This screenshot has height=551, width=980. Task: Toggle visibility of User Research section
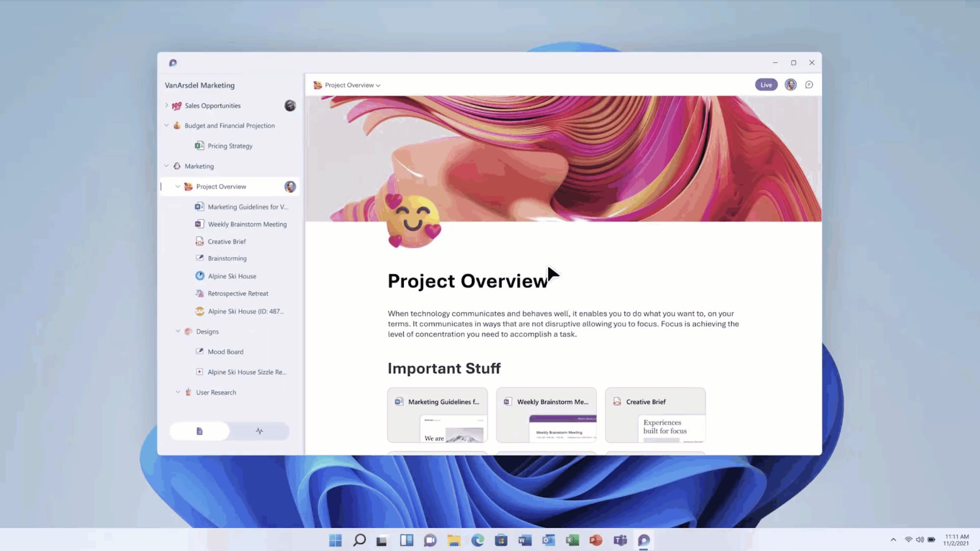[x=178, y=392]
